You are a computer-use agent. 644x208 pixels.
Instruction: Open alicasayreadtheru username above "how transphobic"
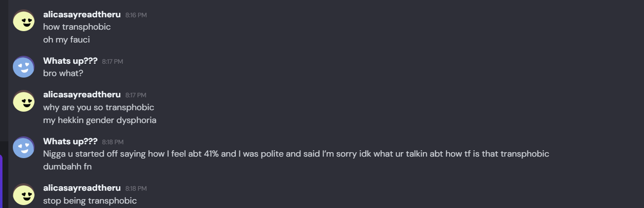(82, 15)
